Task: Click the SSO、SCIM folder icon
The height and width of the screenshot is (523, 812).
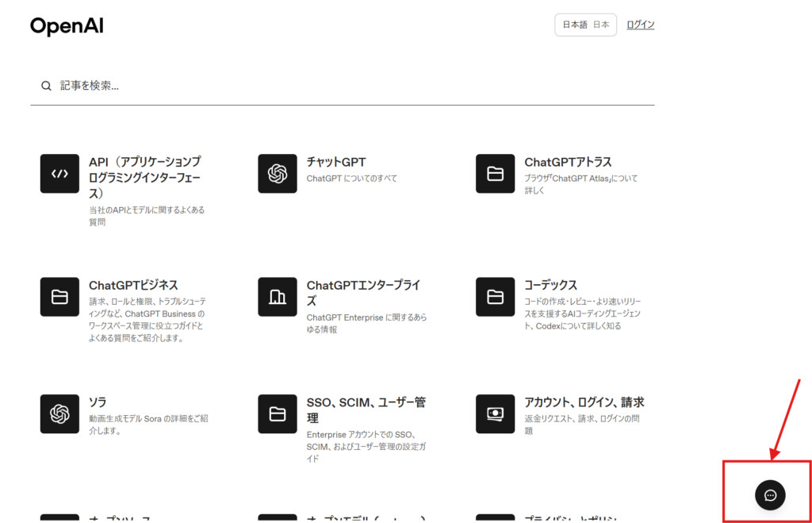Action: coord(278,413)
